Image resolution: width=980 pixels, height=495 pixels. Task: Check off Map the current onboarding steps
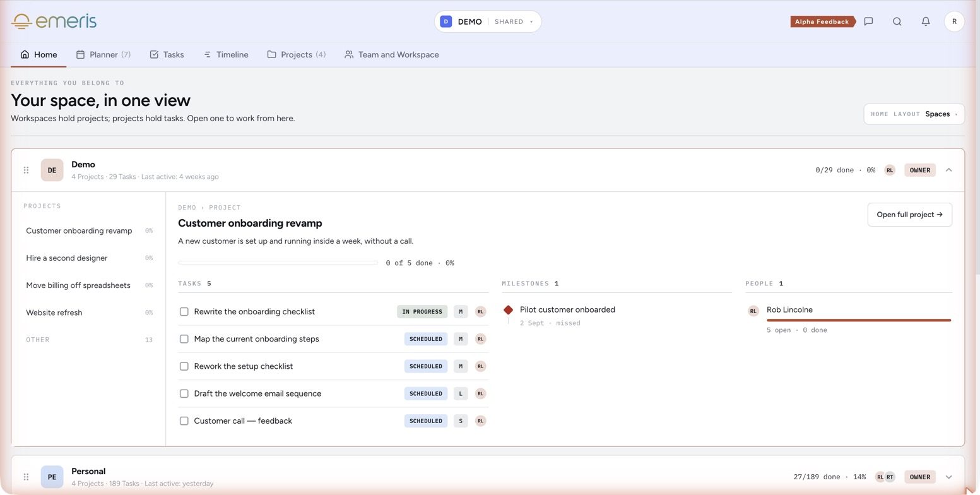pyautogui.click(x=184, y=339)
